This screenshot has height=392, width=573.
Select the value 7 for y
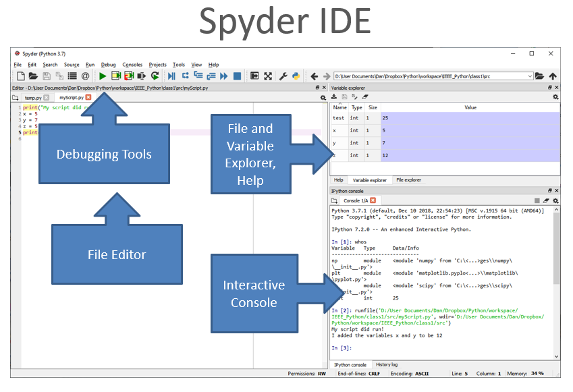click(470, 143)
